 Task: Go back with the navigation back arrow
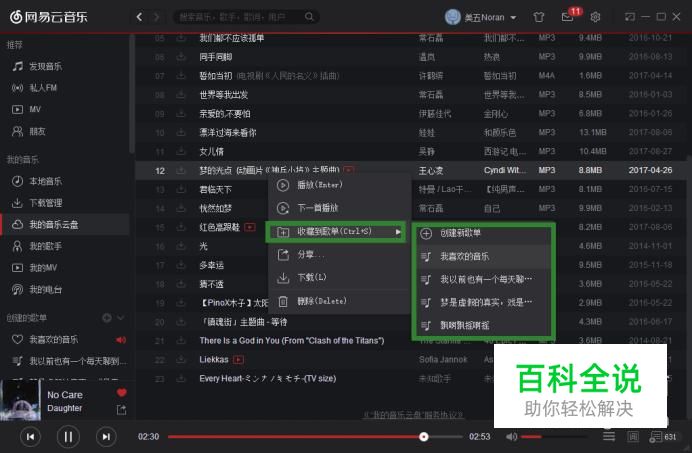[139, 17]
